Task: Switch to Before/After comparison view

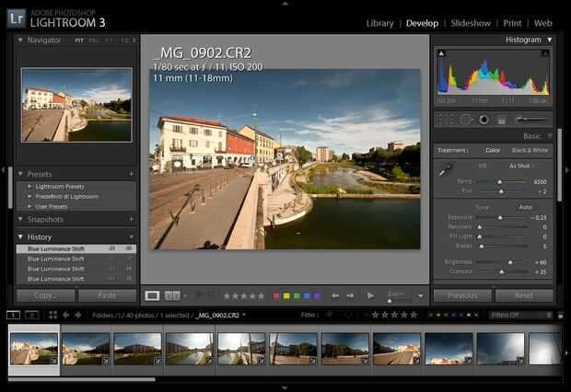Action: click(x=172, y=295)
